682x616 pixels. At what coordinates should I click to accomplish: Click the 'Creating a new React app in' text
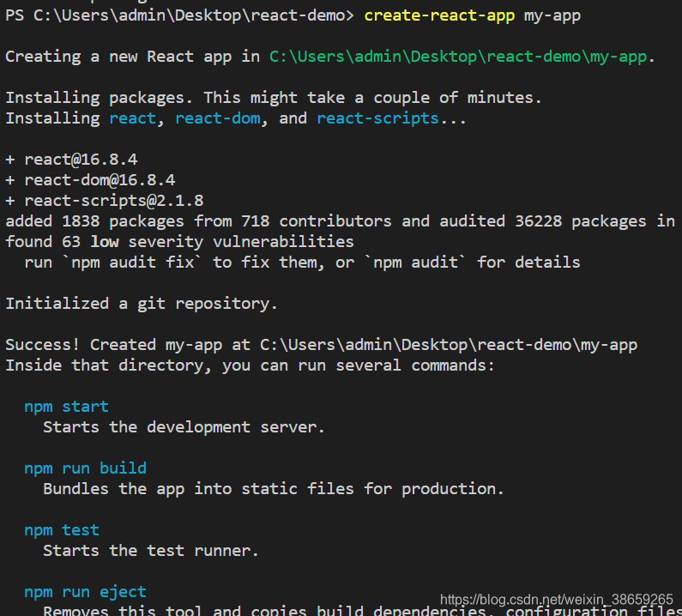coord(133,57)
